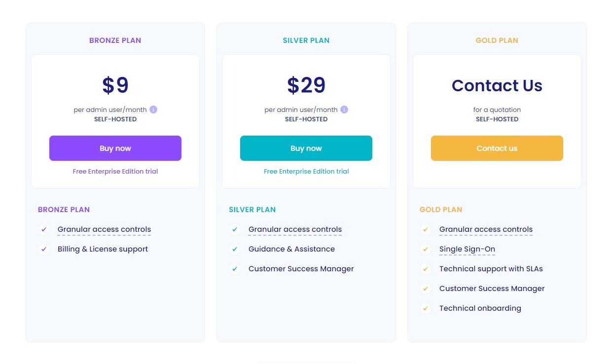Open the Bronze Free Enterprise Edition trial link

(x=115, y=171)
